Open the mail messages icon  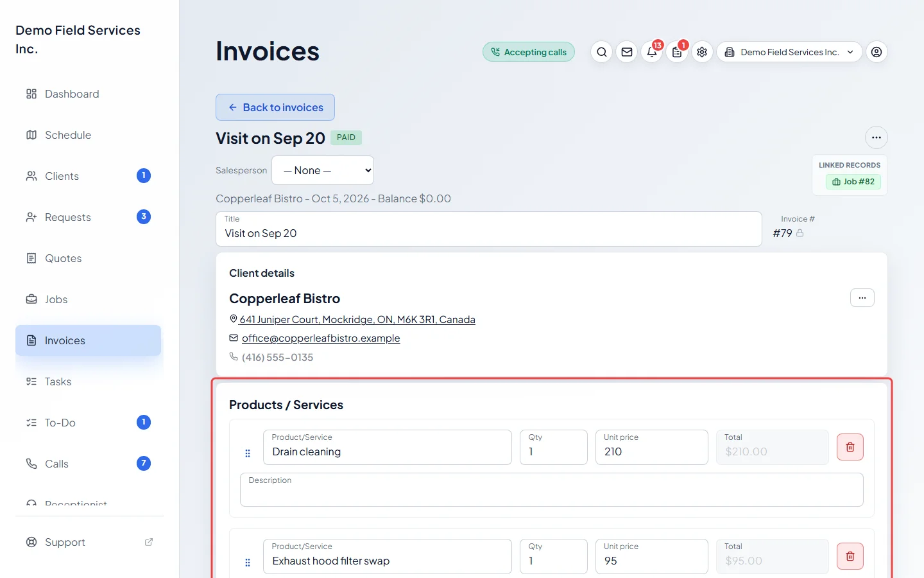(627, 52)
